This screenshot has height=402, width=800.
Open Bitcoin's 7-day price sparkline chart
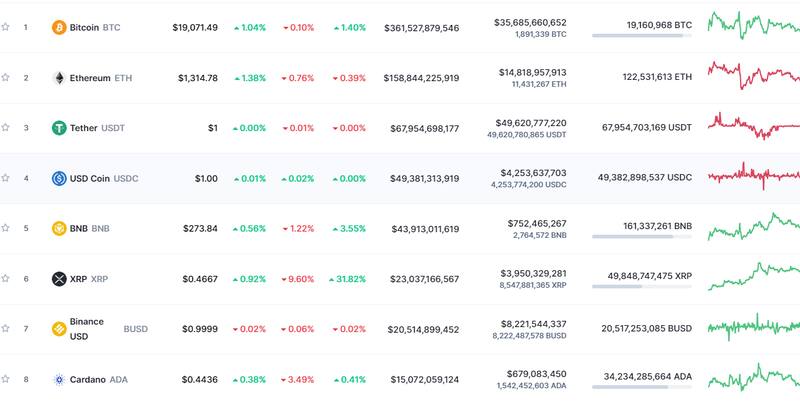coord(752,24)
